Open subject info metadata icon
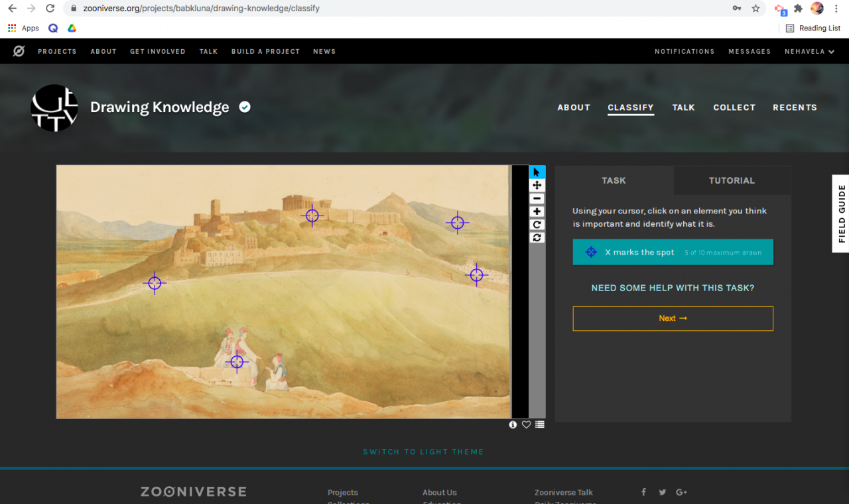 [513, 424]
